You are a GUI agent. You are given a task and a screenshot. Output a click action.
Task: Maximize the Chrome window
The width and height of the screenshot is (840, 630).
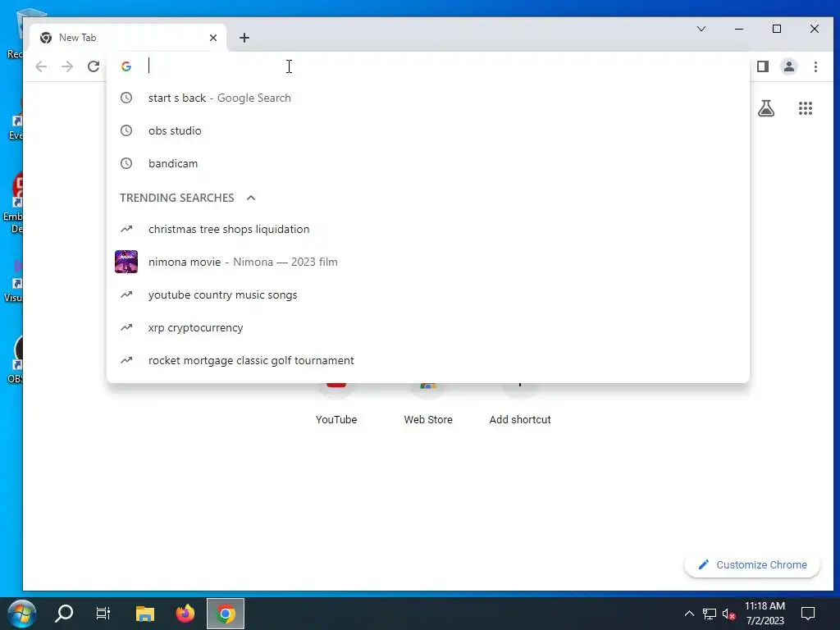click(x=777, y=29)
